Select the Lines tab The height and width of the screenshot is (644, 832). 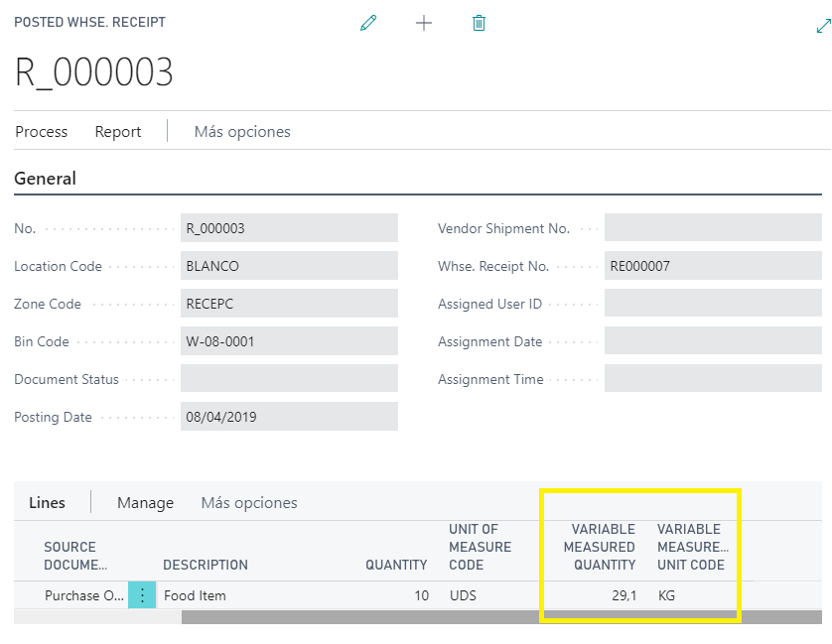(47, 503)
